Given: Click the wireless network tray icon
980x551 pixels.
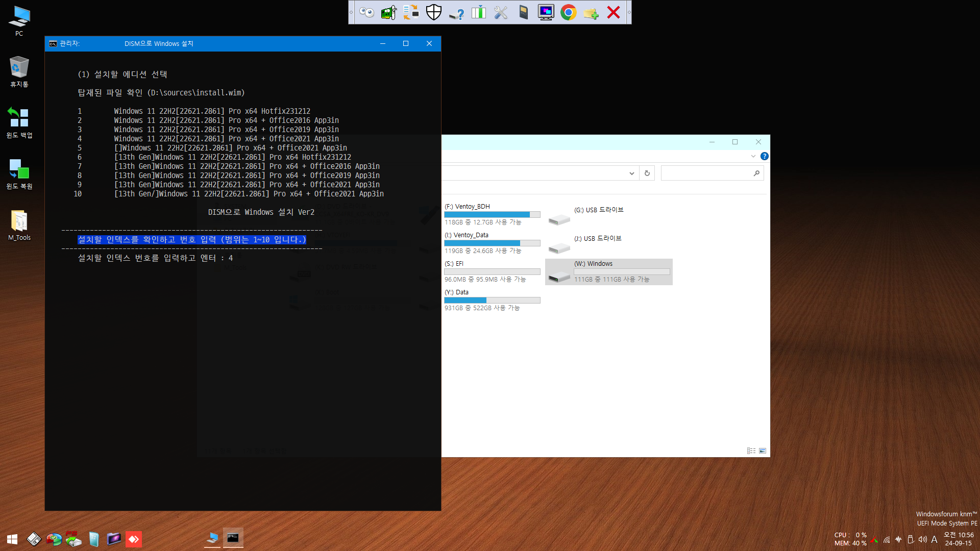Looking at the screenshot, I should (x=887, y=540).
